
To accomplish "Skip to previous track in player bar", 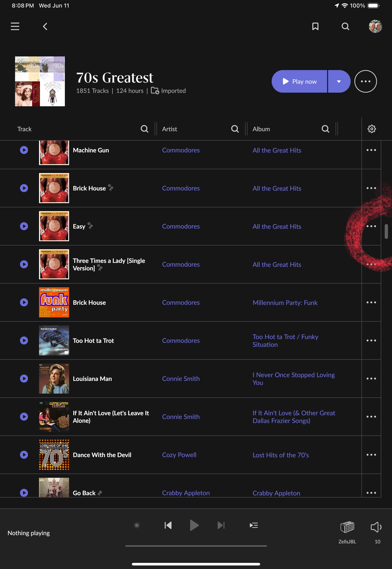I will [x=168, y=525].
